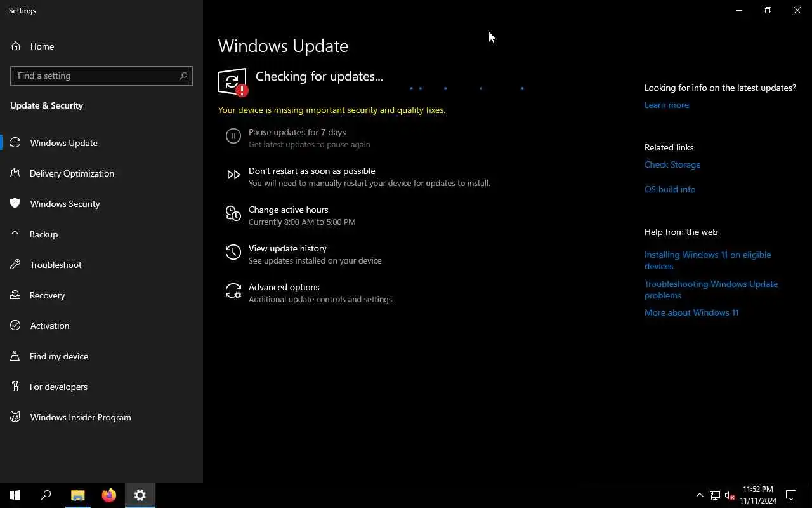Go to Home settings page
The width and height of the screenshot is (812, 508).
pyautogui.click(x=101, y=46)
